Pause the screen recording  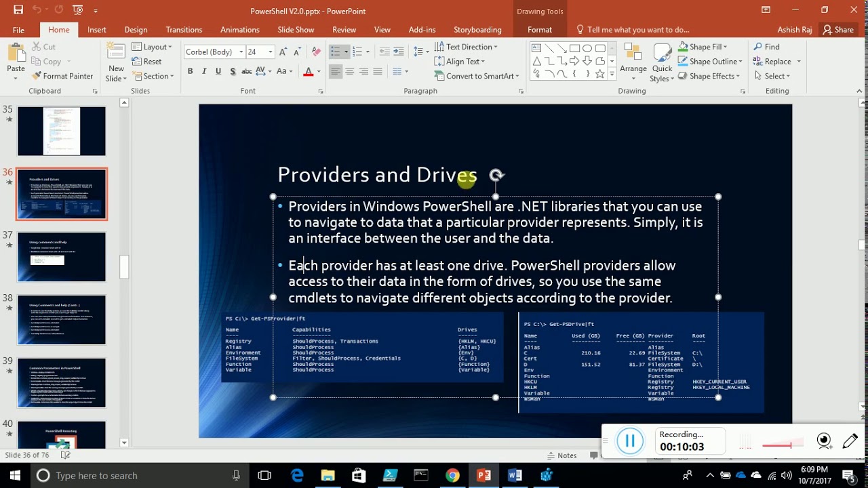click(629, 441)
